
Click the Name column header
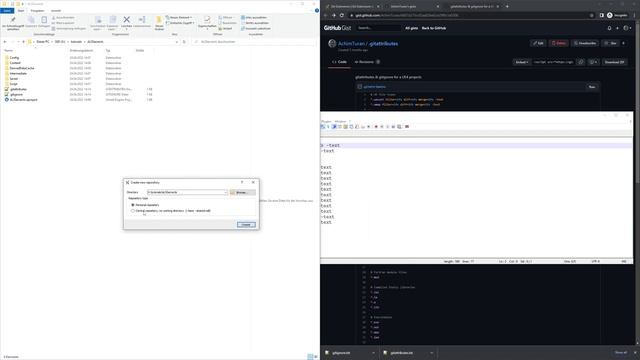tap(9, 50)
